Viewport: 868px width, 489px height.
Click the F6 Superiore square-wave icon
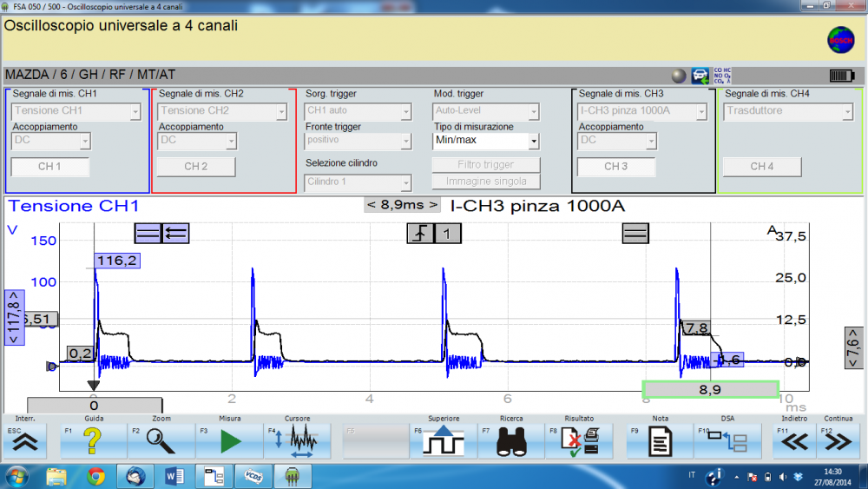[444, 441]
